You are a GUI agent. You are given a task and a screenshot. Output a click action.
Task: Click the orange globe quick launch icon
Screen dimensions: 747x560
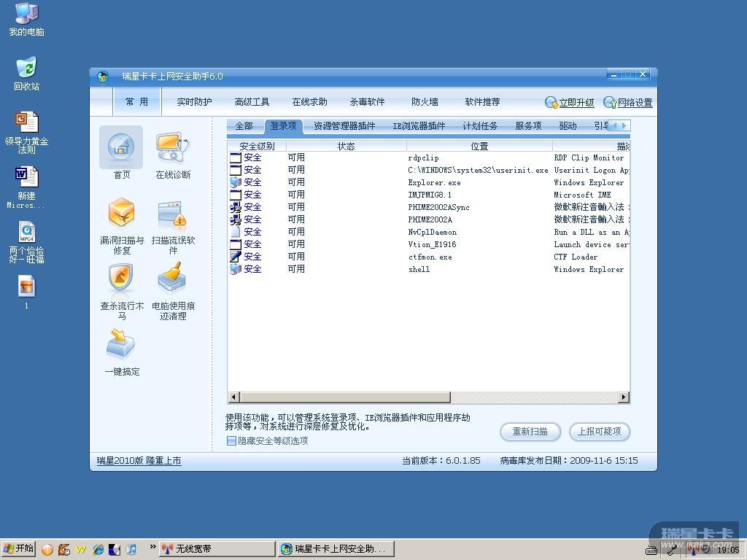click(x=47, y=550)
